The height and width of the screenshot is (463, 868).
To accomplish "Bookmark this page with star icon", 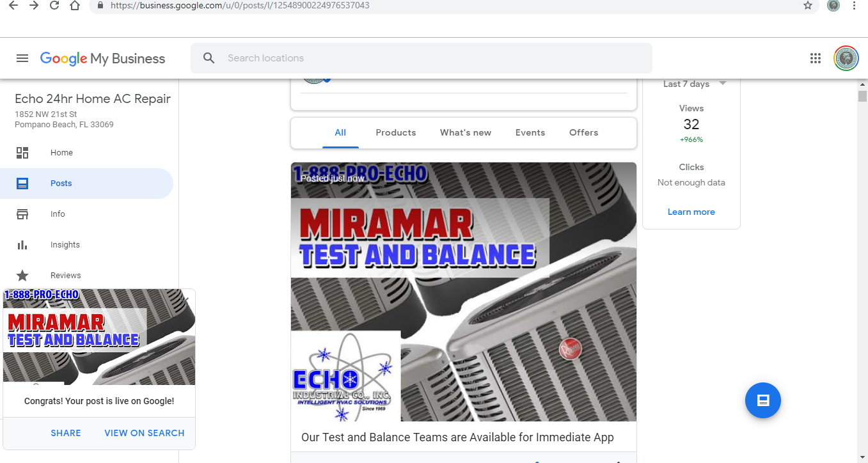I will coord(808,6).
